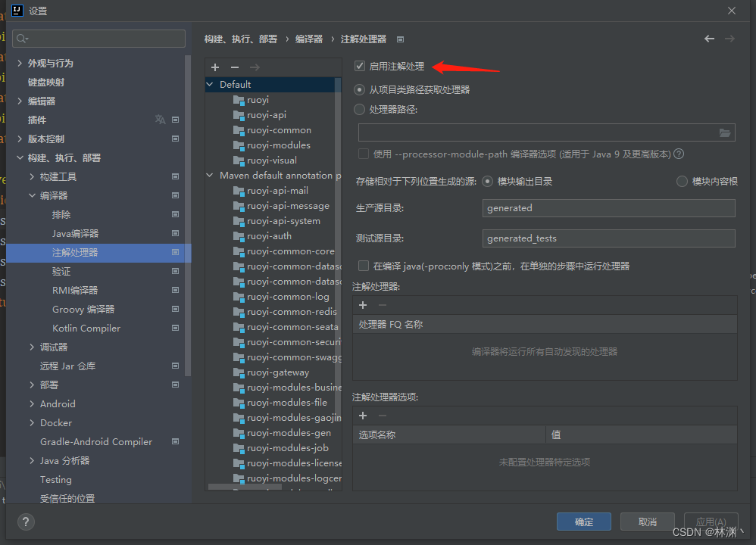Add a new annotation profile
Viewport: 756px width, 545px height.
pos(215,67)
